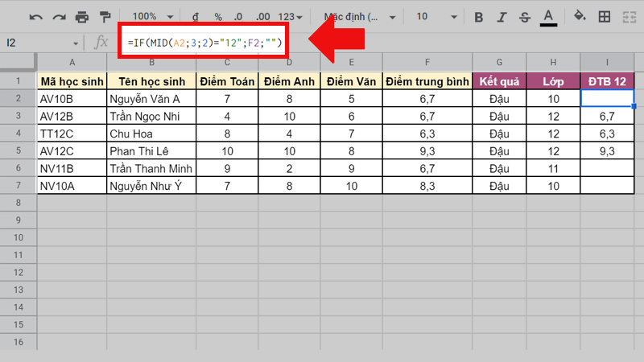Screen dimensions: 644x362
Task: Toggle strikethrough formatting
Action: 525,17
